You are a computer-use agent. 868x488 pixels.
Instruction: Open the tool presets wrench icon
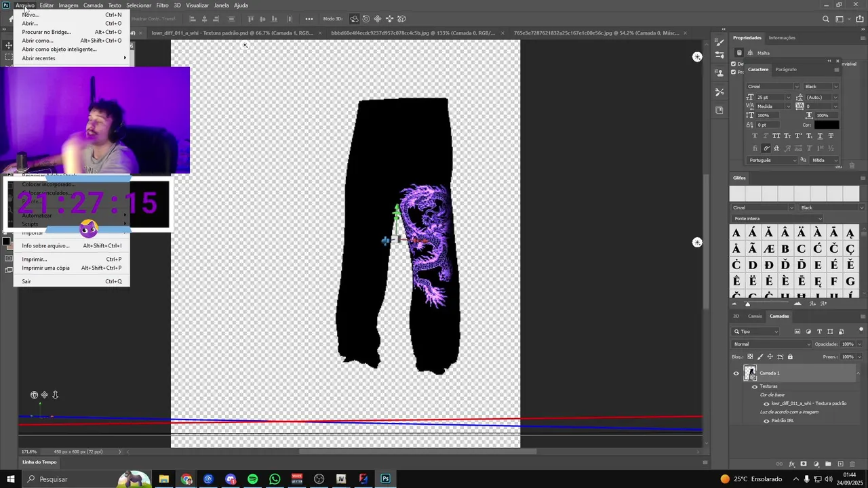point(719,91)
